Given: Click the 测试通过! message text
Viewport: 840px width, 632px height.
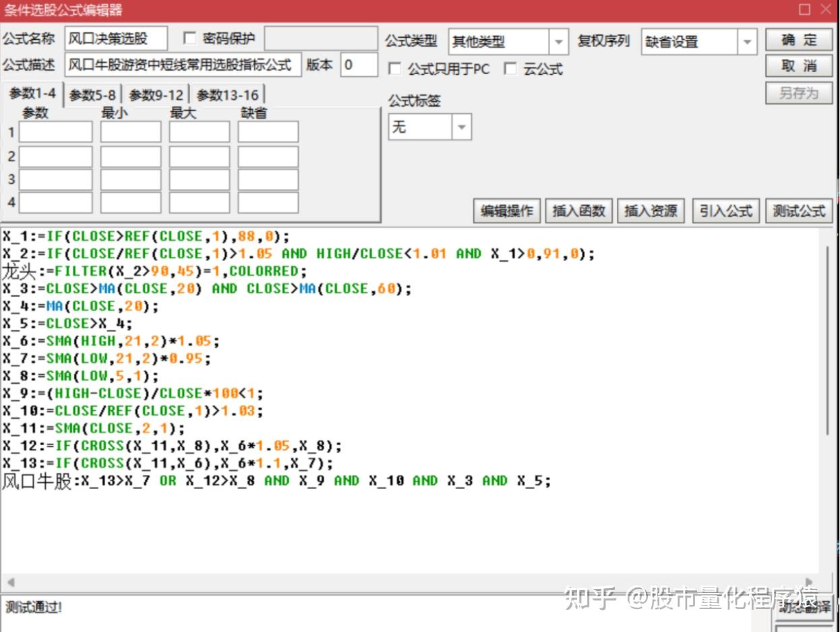Looking at the screenshot, I should (33, 607).
